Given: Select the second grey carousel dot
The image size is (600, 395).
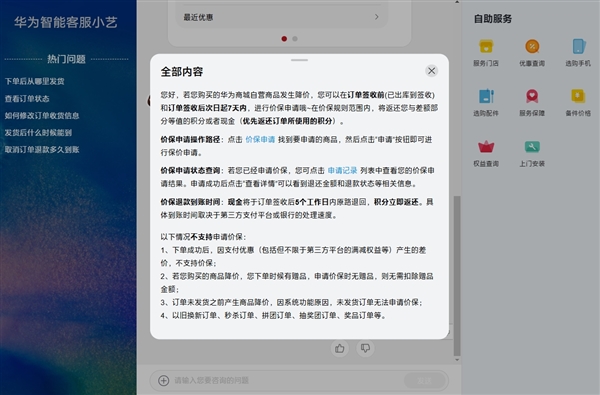Looking at the screenshot, I should (295, 39).
